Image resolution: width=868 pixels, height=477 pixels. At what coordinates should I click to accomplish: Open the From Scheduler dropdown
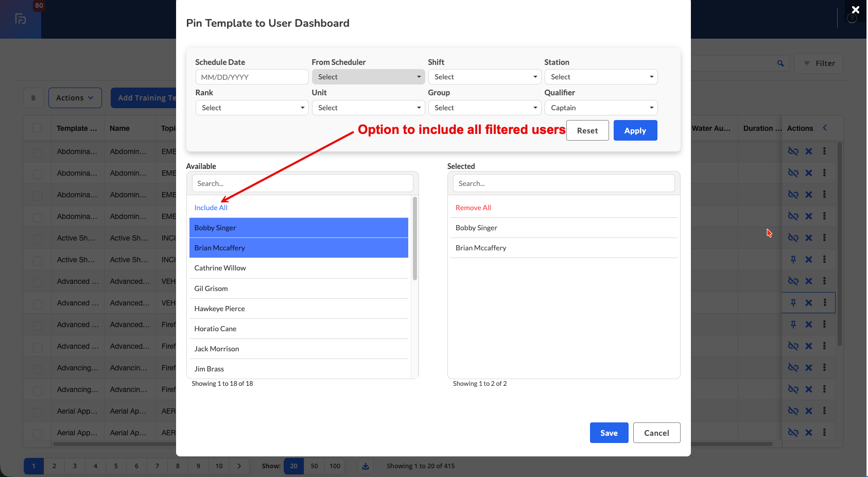pyautogui.click(x=368, y=77)
